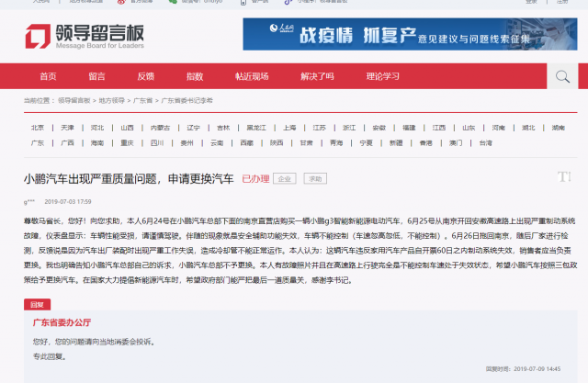This screenshot has height=383, width=588.
Task: Click the red 领导留言板 logo
Action: click(85, 36)
